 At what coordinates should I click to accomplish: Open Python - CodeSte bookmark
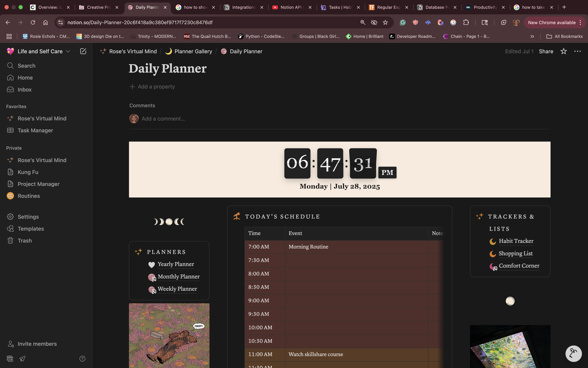point(261,36)
